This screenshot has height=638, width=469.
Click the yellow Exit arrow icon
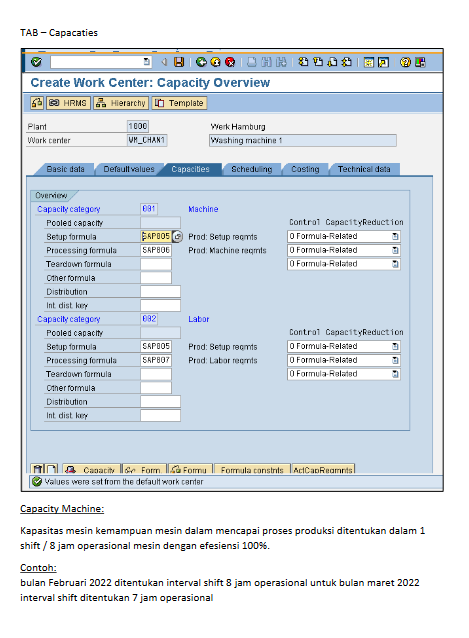(x=216, y=62)
